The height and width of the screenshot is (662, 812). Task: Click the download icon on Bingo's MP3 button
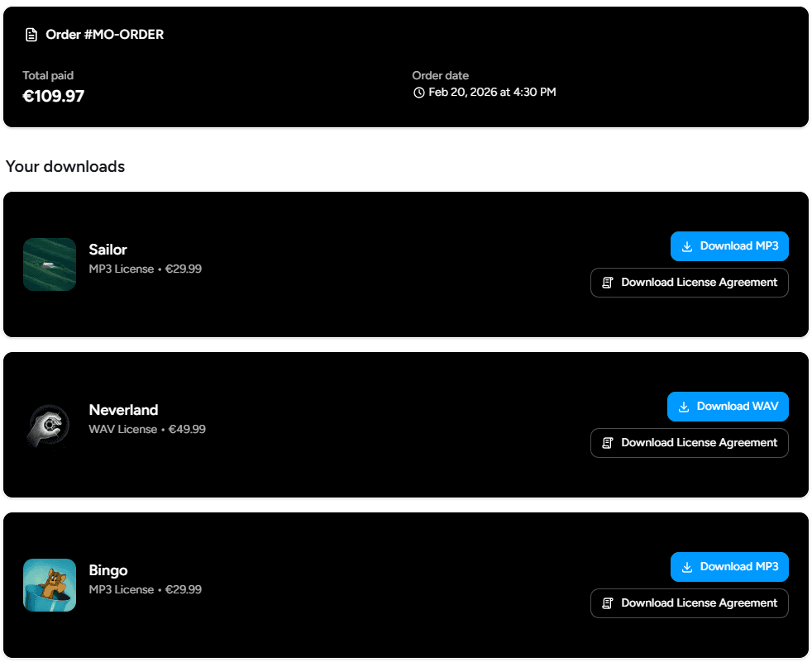pyautogui.click(x=687, y=567)
